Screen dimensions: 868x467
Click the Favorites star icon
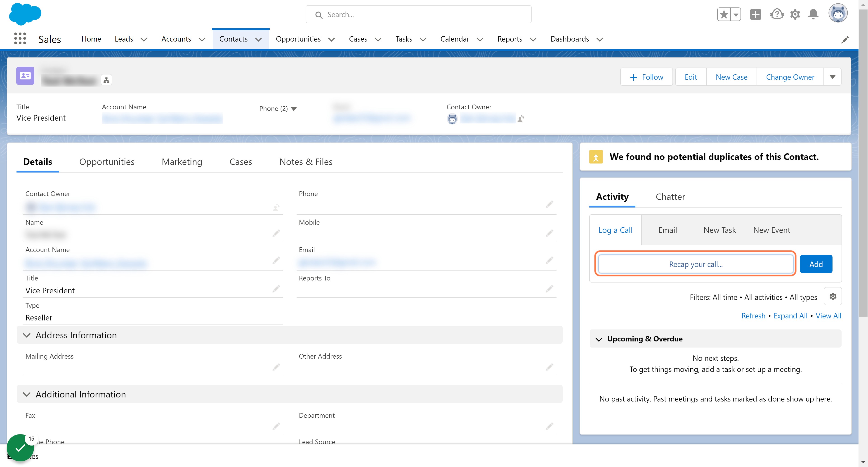(x=724, y=14)
